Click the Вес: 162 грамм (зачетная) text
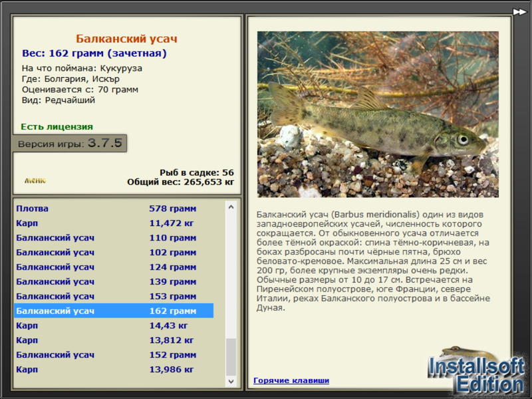This screenshot has width=532, height=399. 94,53
